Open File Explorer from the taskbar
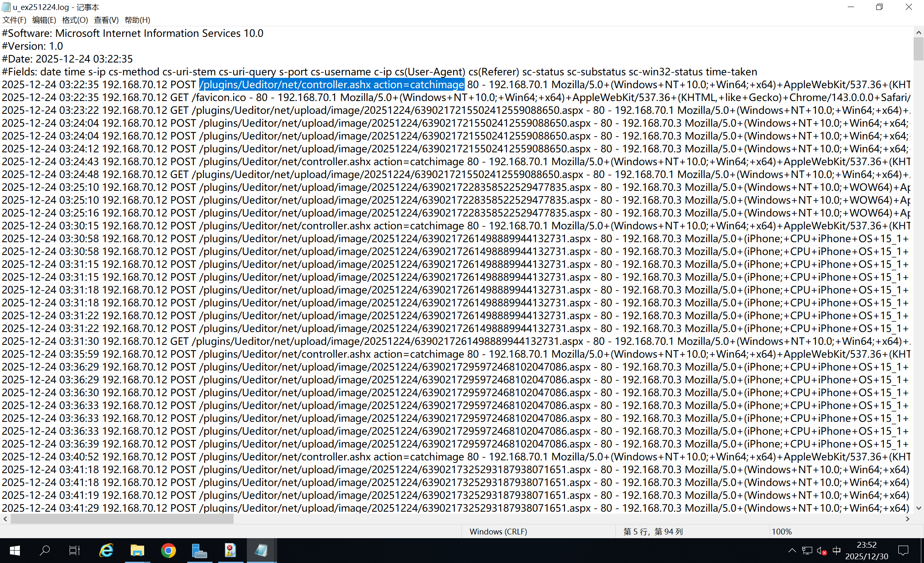Screen dimensions: 924x563 pyautogui.click(x=137, y=551)
